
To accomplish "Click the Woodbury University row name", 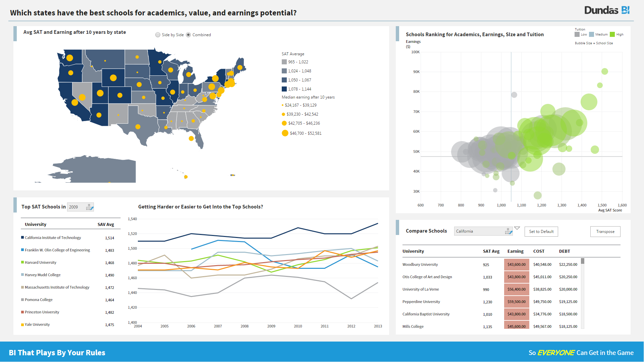I will [420, 264].
